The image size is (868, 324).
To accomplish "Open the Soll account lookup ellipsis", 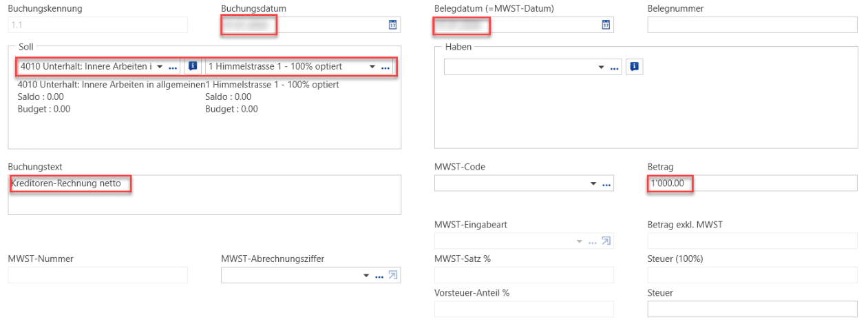I will point(173,67).
